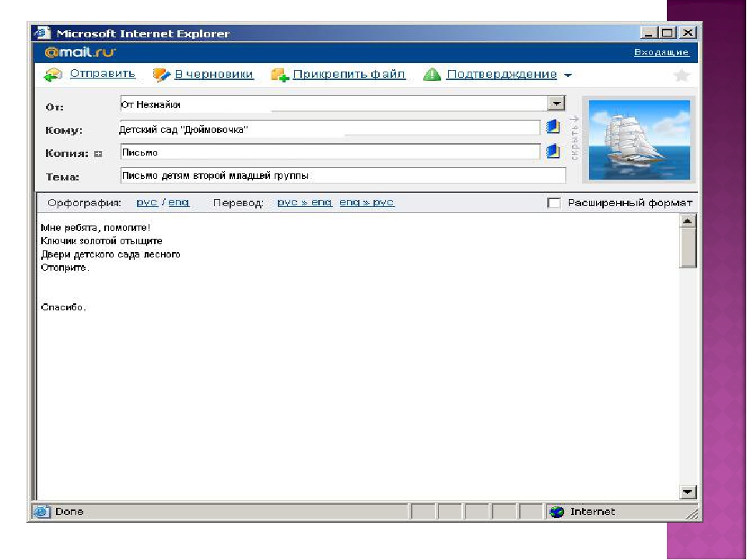Image resolution: width=747 pixels, height=560 pixels.
Task: Open address book beside Копия field
Action: tap(552, 151)
